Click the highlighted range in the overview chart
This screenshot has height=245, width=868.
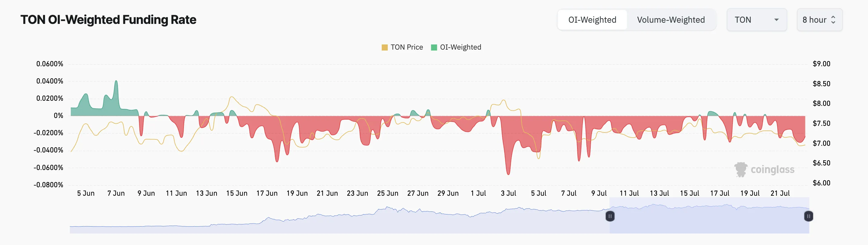[709, 216]
